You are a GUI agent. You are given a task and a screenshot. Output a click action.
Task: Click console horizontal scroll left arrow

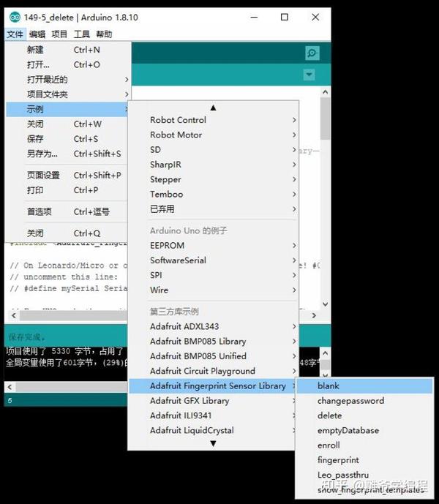pos(10,387)
